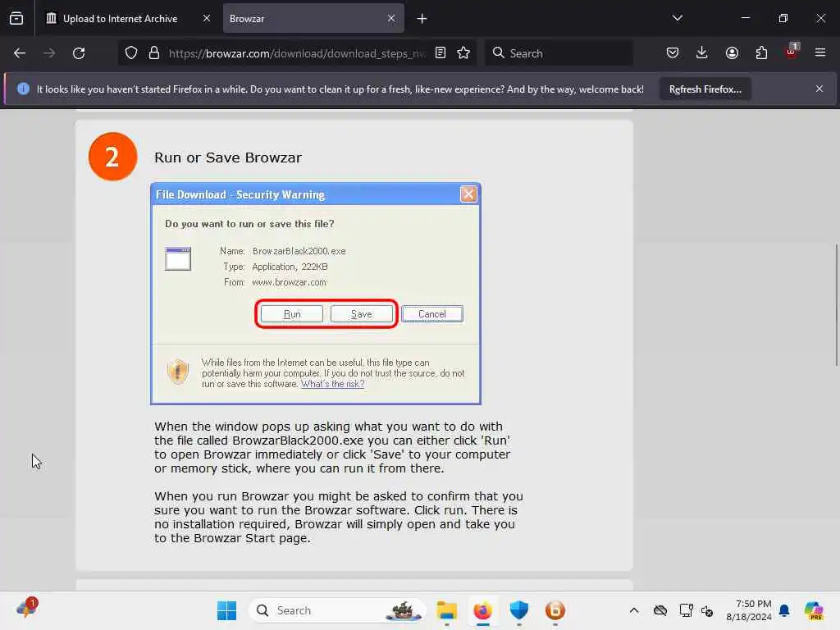Open the notifications bell icon

coord(785,610)
